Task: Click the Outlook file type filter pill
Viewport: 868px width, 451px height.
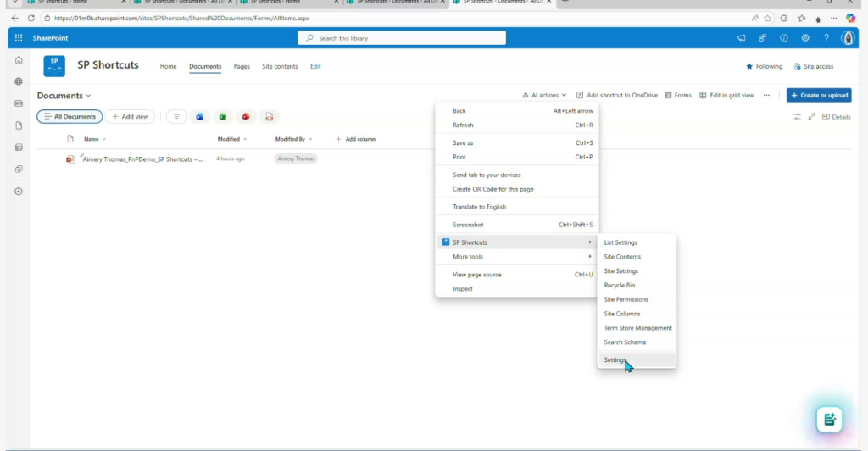Action: [199, 117]
